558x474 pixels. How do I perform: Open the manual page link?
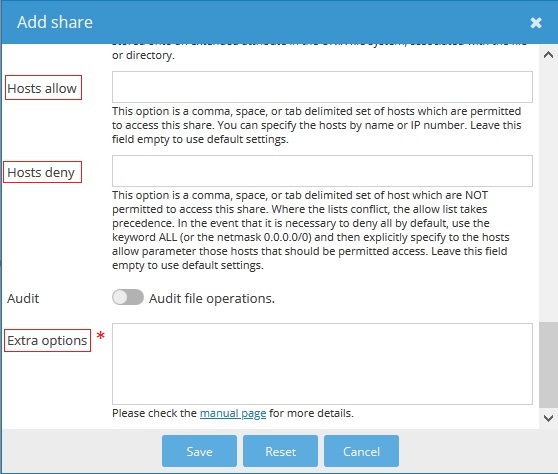(x=233, y=413)
